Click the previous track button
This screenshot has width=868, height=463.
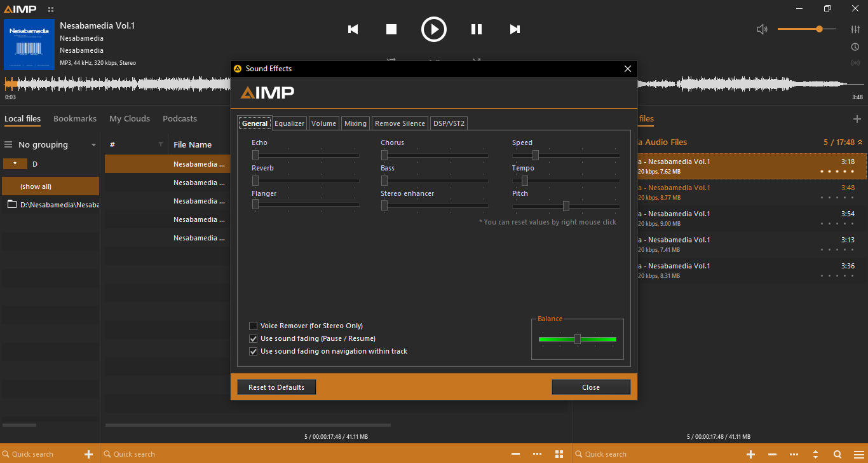coord(353,29)
